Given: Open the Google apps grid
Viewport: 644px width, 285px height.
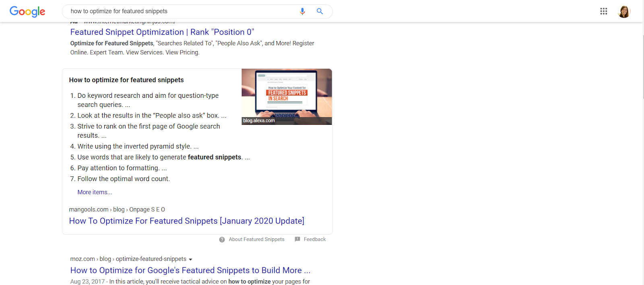Looking at the screenshot, I should coord(603,11).
